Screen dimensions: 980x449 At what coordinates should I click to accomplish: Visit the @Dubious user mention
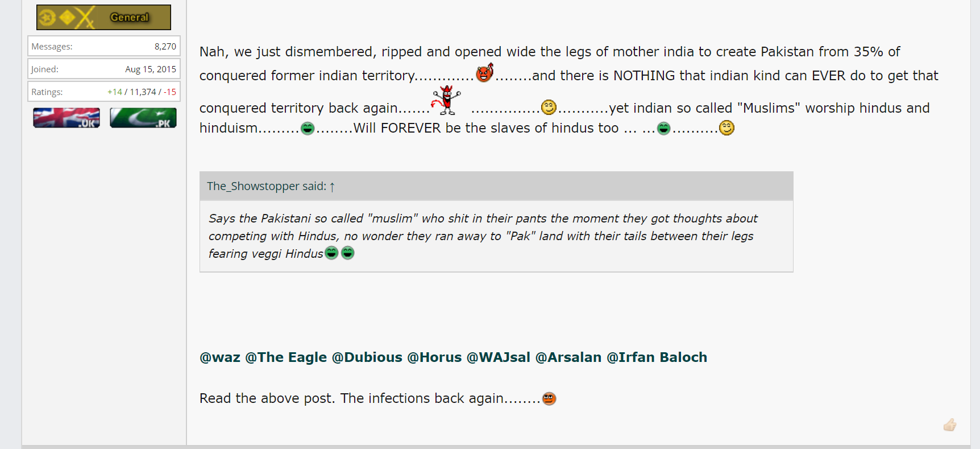click(367, 357)
